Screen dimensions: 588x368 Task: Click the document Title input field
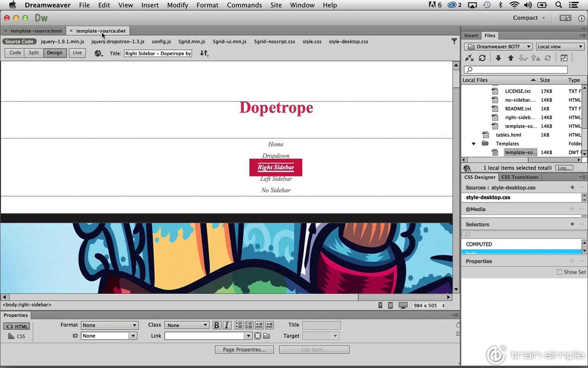(x=158, y=53)
